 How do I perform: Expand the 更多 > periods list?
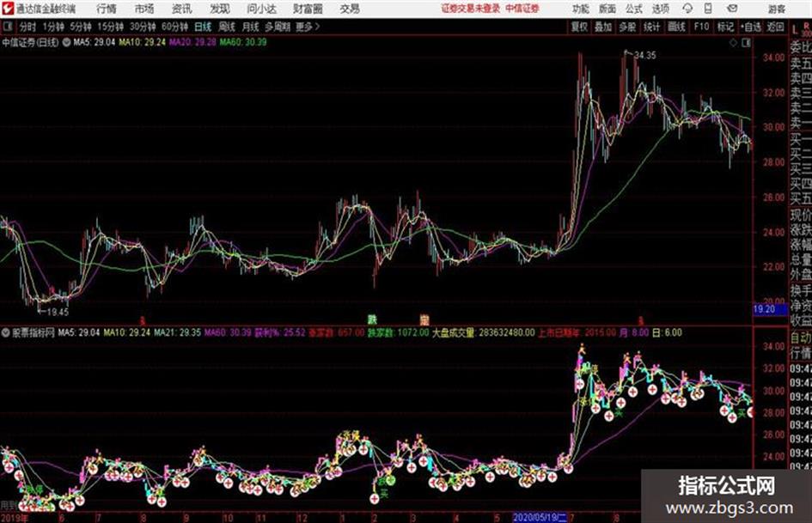308,27
